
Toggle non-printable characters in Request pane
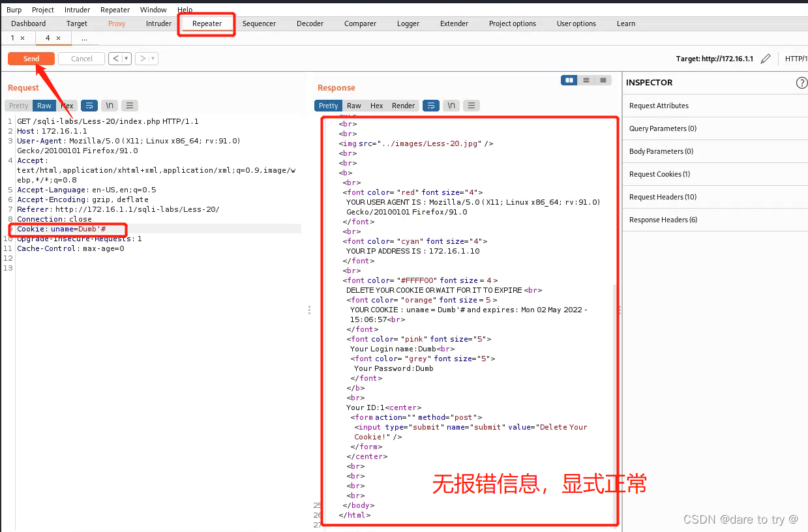(110, 106)
